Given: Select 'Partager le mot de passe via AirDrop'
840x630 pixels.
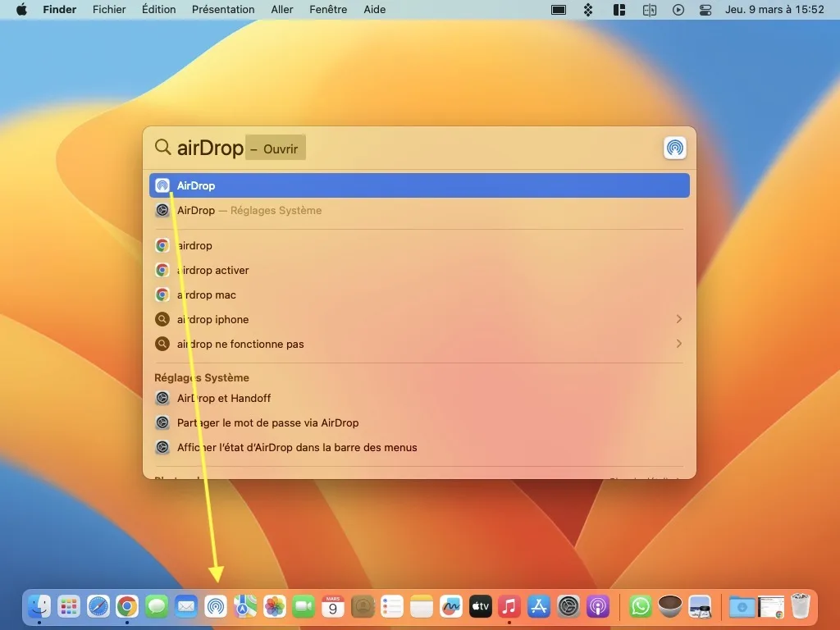Looking at the screenshot, I should point(267,422).
